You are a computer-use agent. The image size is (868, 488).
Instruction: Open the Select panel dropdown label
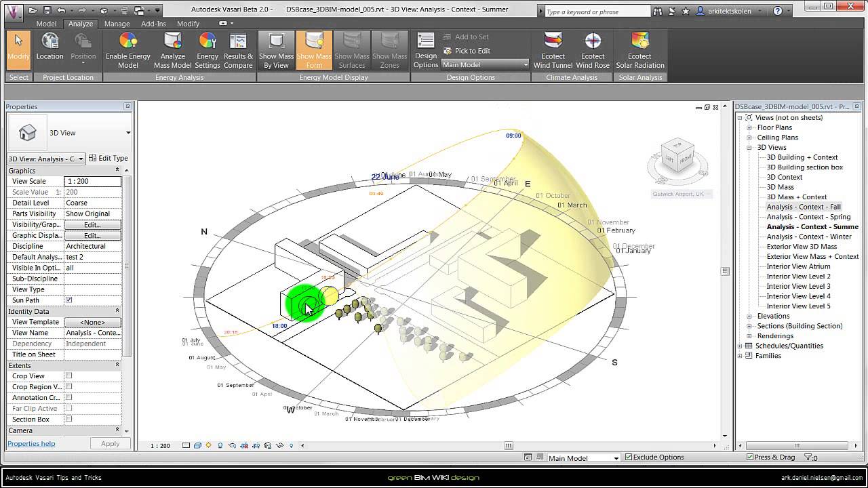(19, 77)
